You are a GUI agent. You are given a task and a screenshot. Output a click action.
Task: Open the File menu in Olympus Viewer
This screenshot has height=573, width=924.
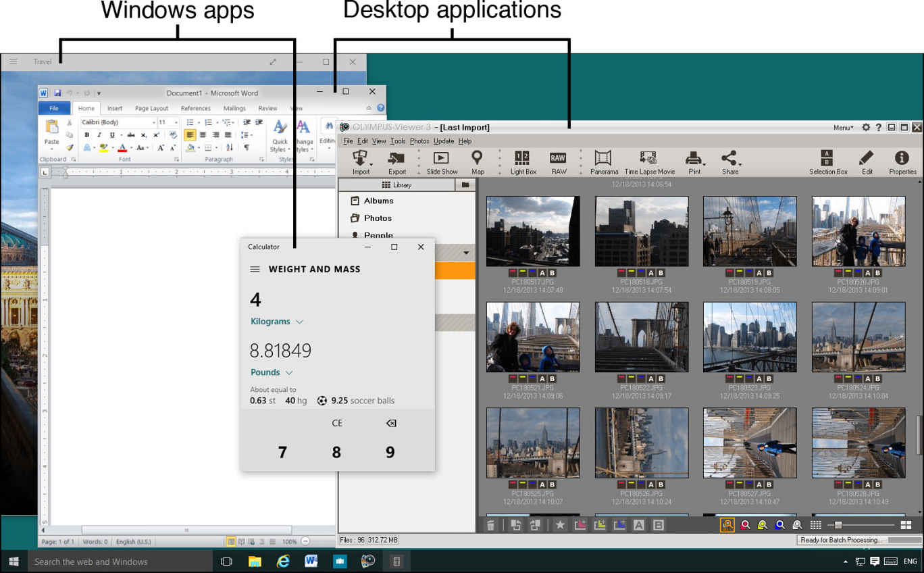(x=347, y=141)
